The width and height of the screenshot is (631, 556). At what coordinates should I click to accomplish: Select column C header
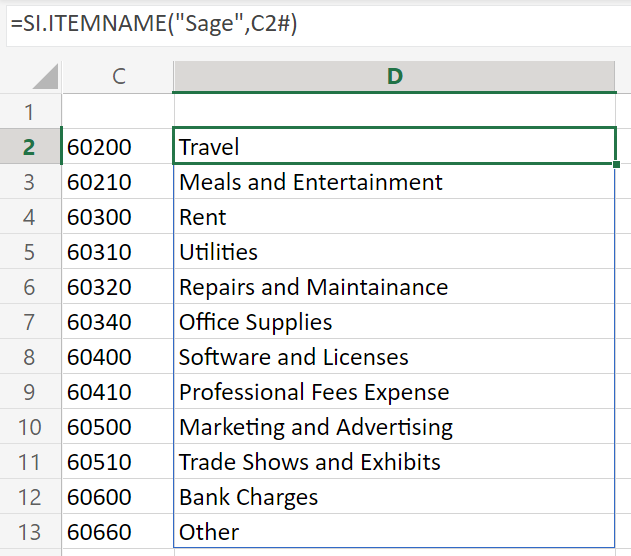click(118, 76)
